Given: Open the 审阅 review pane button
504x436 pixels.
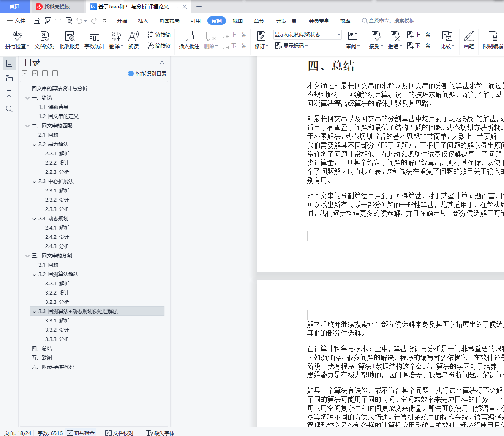Looking at the screenshot, I should pyautogui.click(x=353, y=40).
